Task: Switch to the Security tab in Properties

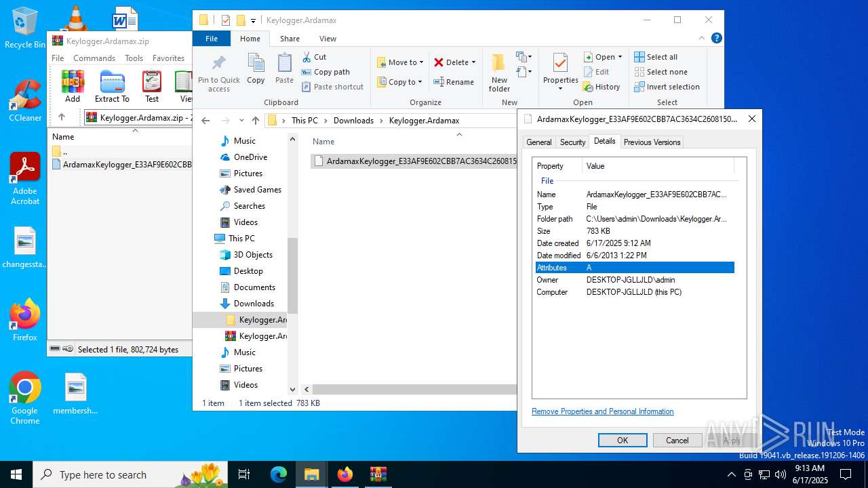Action: (x=572, y=142)
